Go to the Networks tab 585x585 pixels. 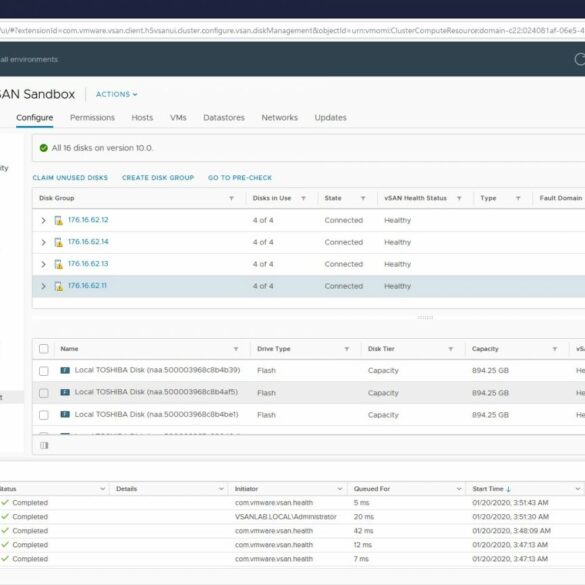279,118
